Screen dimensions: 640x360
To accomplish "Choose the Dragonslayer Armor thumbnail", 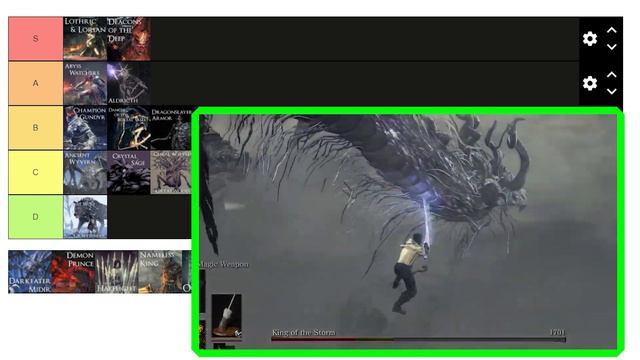I will point(171,128).
